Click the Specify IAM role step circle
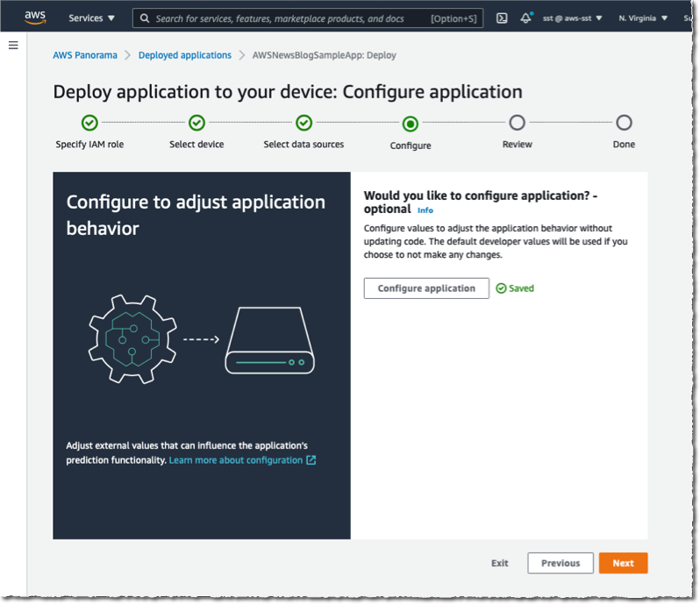Screen dimensions: 700x604 point(89,122)
